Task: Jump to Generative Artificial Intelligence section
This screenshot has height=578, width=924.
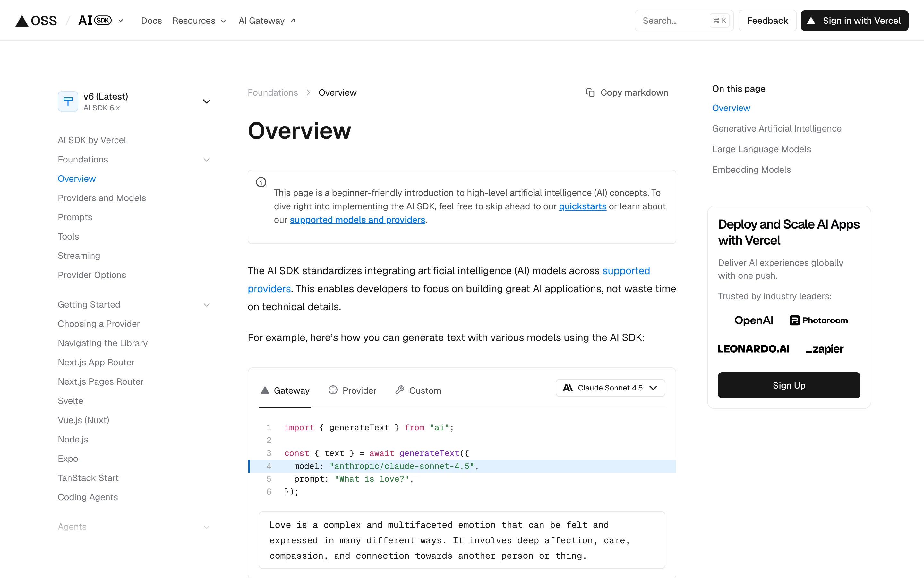Action: pos(777,128)
